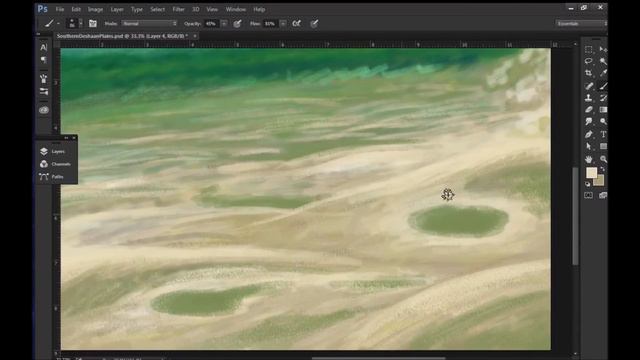Pick the foreground color swatch
The width and height of the screenshot is (640, 360).
pos(591,173)
